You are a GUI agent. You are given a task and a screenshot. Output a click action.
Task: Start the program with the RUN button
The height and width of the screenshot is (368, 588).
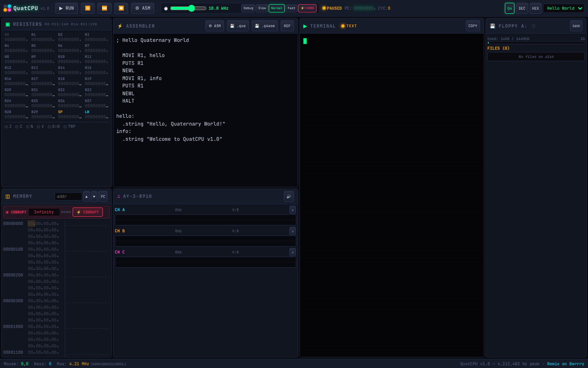tap(67, 8)
